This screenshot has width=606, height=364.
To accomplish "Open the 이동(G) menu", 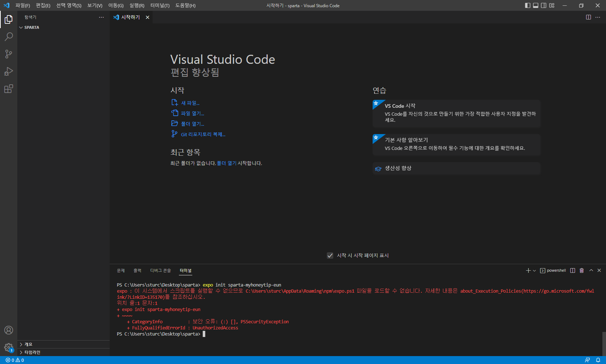I will (x=116, y=5).
